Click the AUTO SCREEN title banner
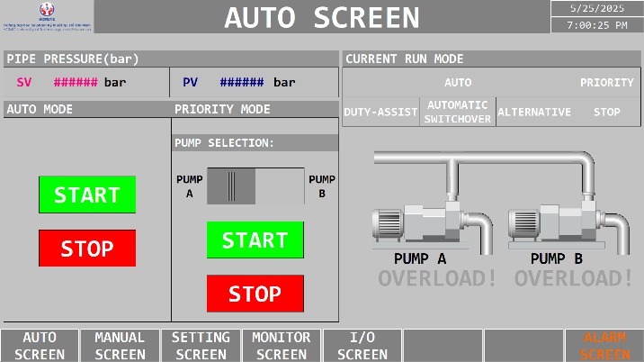Screen dimensions: 644x362 coord(322,17)
